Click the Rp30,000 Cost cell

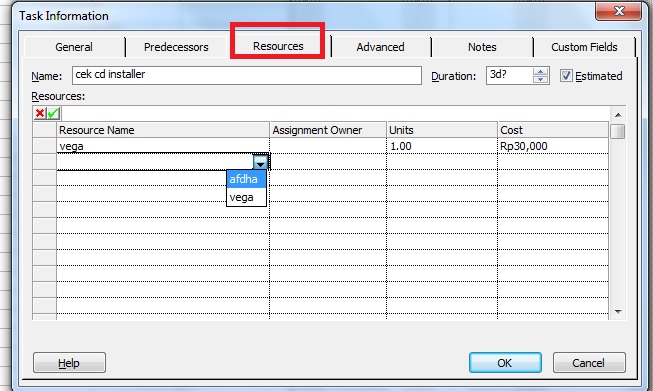tap(553, 146)
